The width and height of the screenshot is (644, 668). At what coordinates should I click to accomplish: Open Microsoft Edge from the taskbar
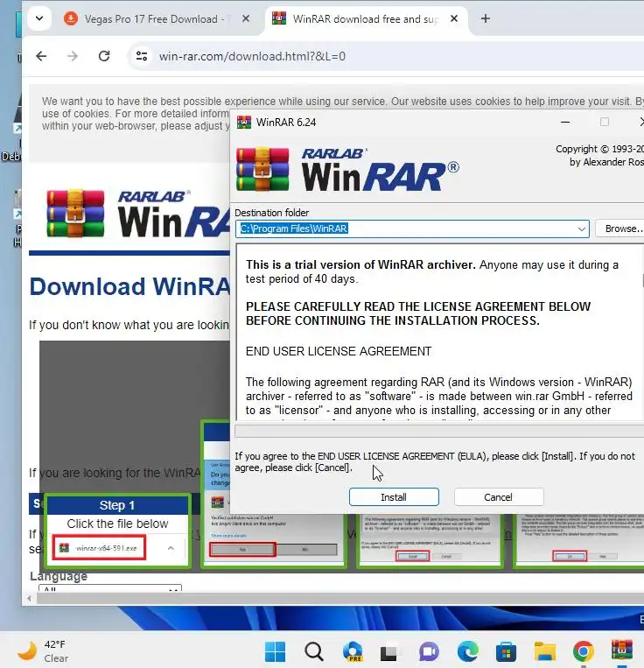pos(467,652)
